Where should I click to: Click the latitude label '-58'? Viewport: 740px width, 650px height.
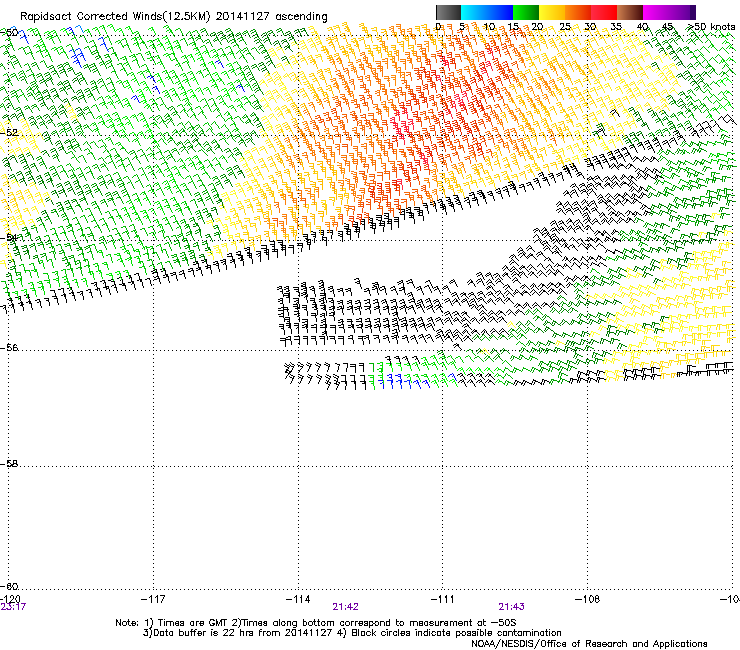[9, 464]
